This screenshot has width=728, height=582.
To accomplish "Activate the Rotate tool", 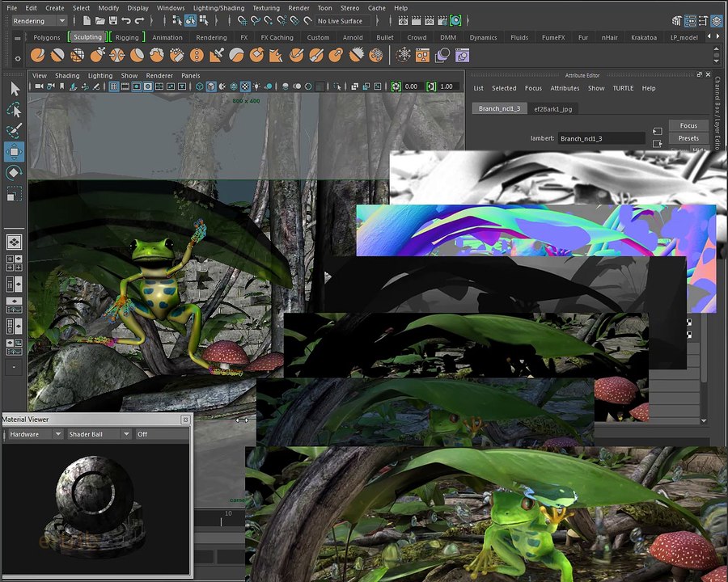I will (14, 173).
